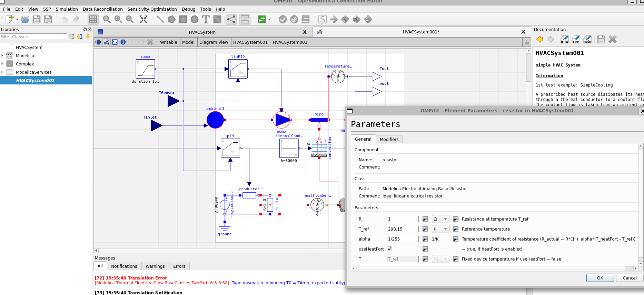Open dropdown beside the green simulation icon
Screen dimensions: 644x295
pos(269,19)
